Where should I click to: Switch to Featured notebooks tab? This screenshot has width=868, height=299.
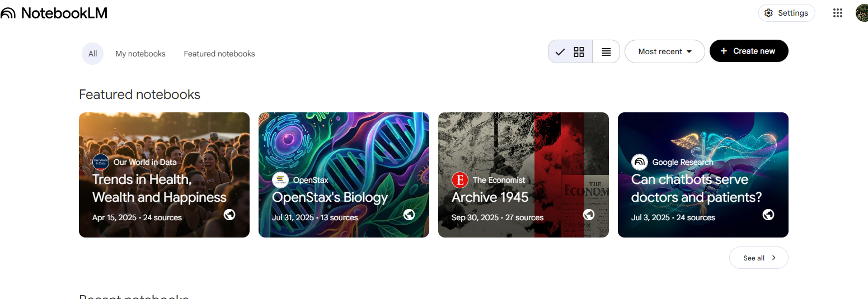pyautogui.click(x=219, y=54)
